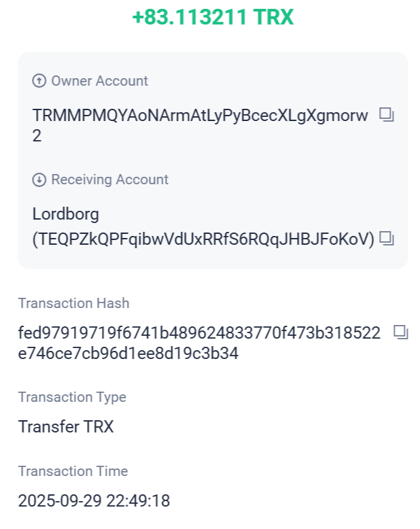The height and width of the screenshot is (529, 420).
Task: Click the Transaction Hash label
Action: [x=73, y=303]
